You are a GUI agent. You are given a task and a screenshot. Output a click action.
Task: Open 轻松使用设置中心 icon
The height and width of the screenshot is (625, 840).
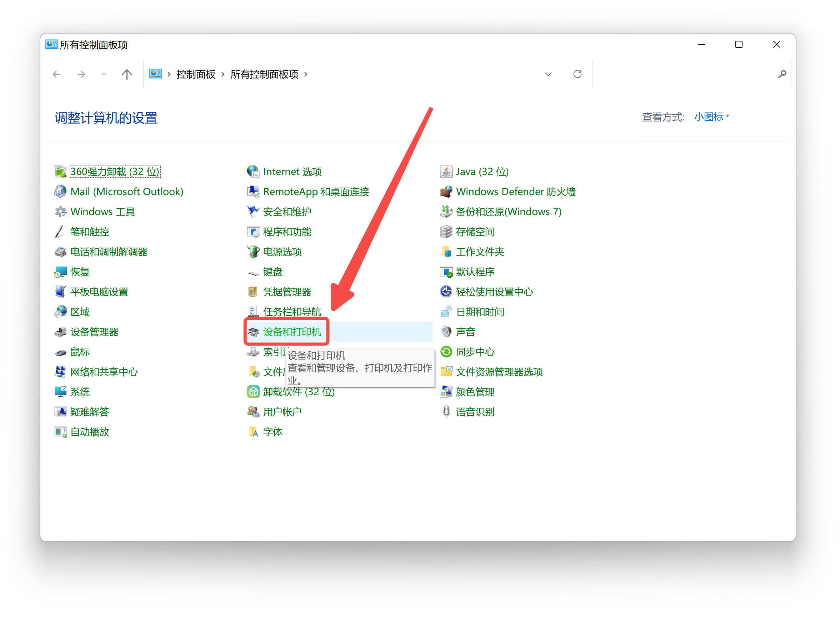pyautogui.click(x=446, y=292)
